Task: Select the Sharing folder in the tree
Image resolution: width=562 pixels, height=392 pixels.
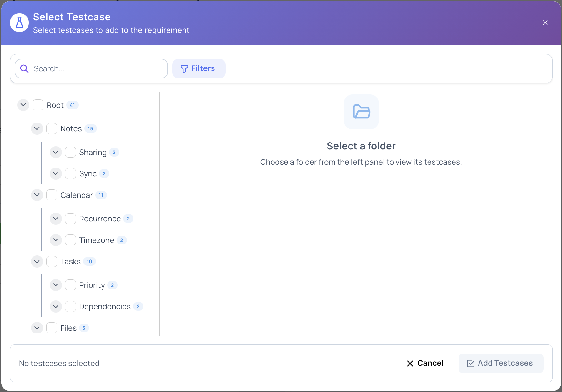Action: pos(93,152)
